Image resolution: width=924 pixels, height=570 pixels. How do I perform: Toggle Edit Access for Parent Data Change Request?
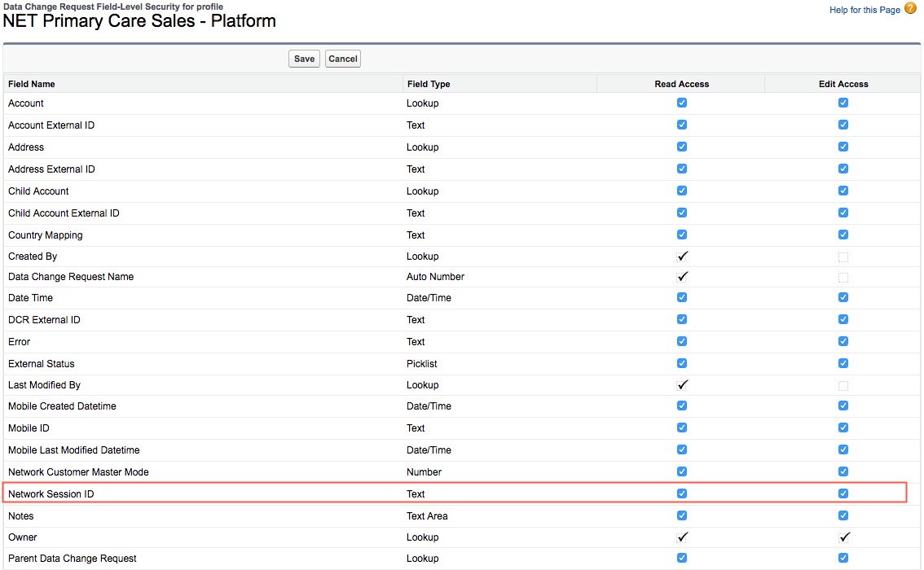click(x=843, y=559)
